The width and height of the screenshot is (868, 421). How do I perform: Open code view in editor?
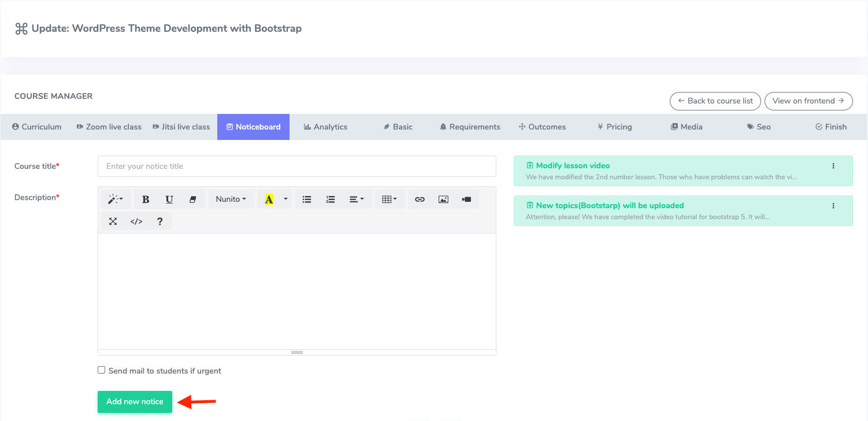(x=136, y=221)
